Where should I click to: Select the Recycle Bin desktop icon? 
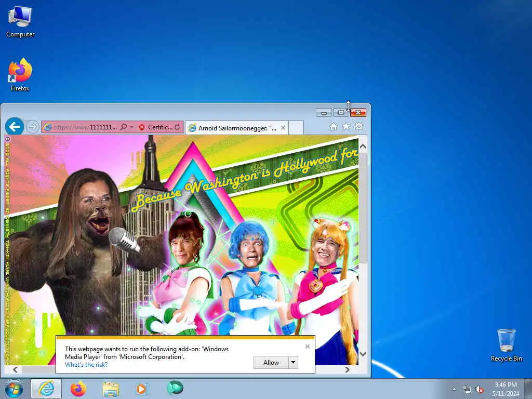point(506,345)
